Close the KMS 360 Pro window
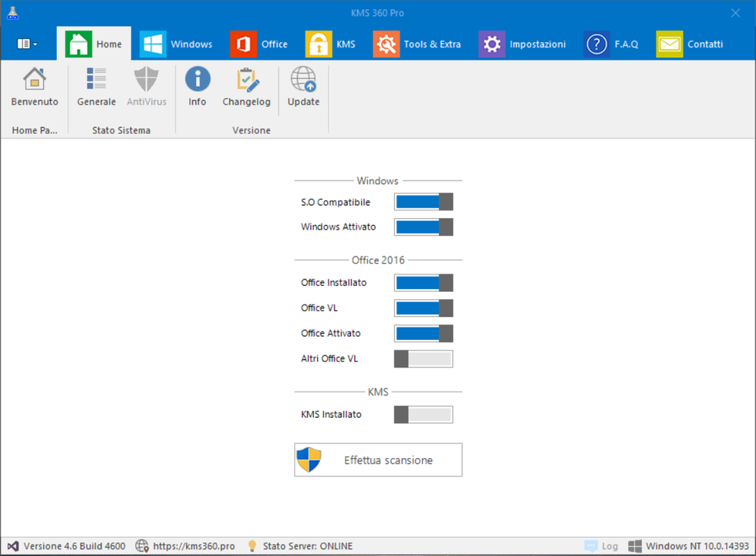756x556 pixels. 735,13
